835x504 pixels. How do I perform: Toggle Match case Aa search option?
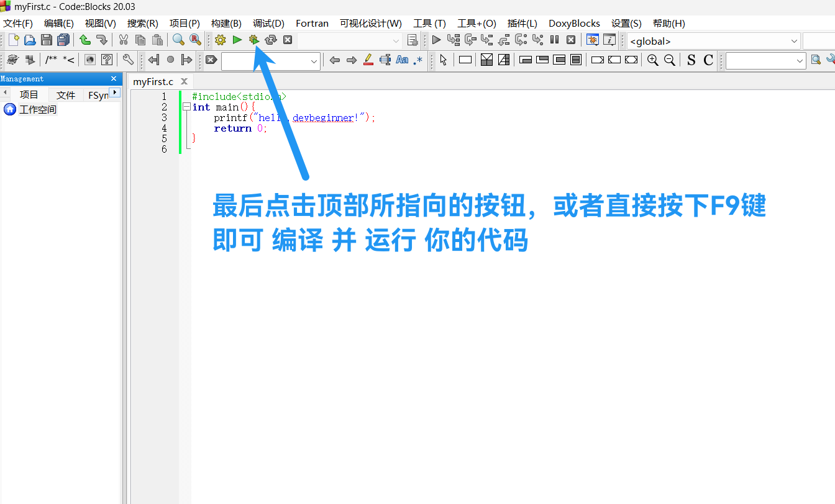pos(402,60)
